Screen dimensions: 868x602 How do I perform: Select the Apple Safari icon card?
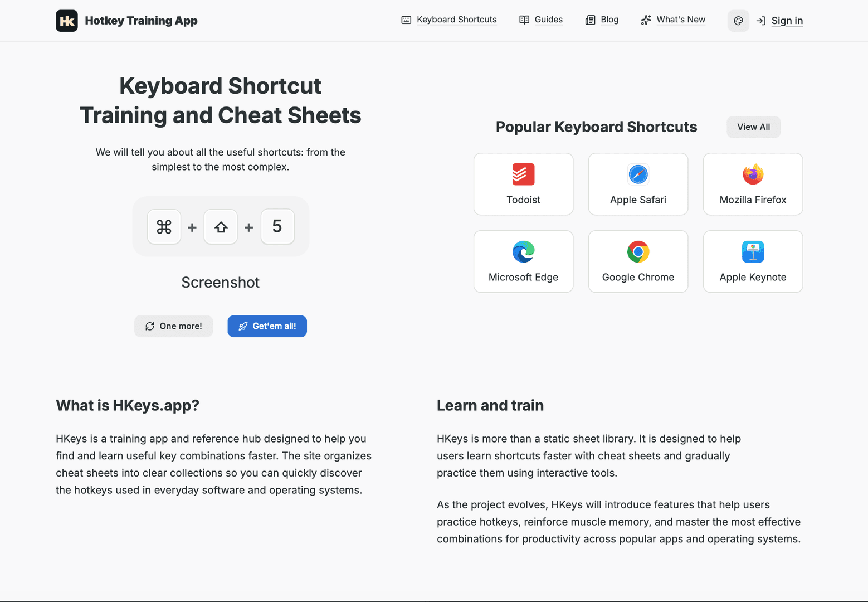pyautogui.click(x=638, y=184)
